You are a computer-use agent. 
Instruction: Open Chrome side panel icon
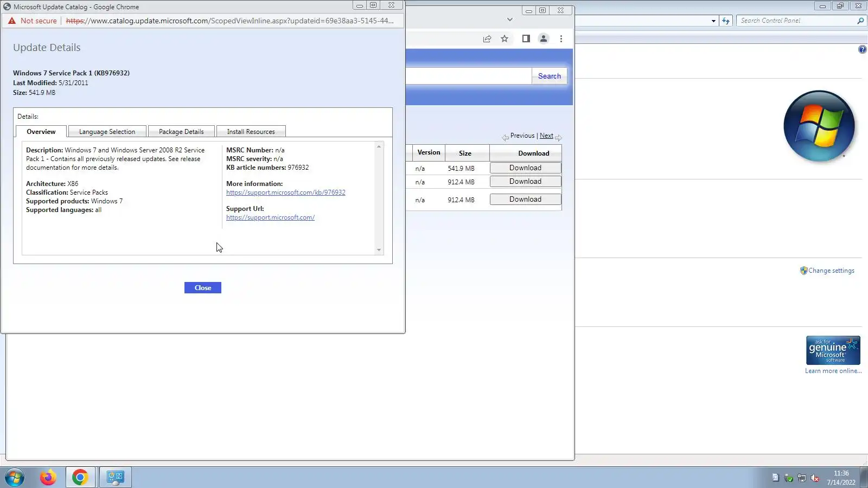[x=526, y=38]
